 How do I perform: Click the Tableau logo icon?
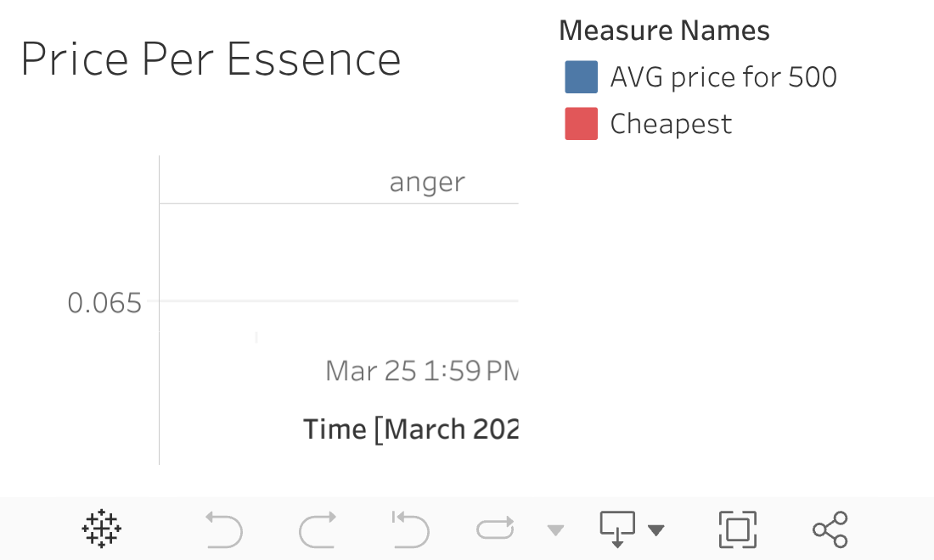[x=101, y=529]
